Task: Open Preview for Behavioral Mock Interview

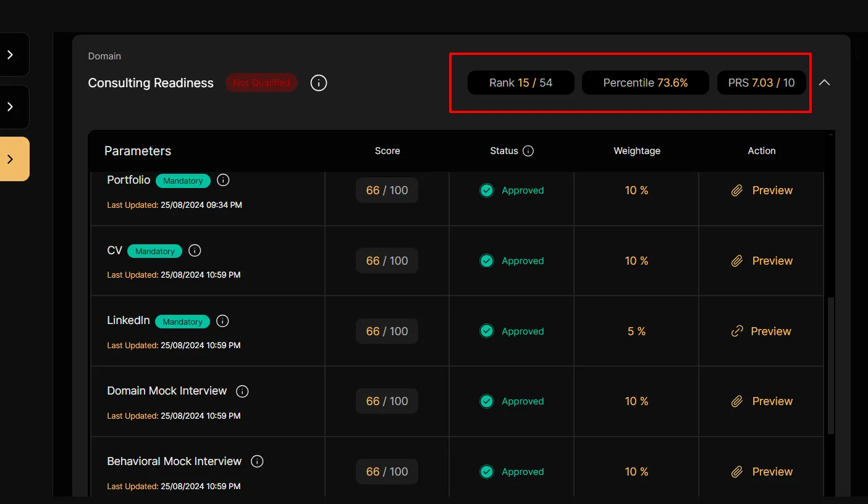Action: (x=772, y=472)
